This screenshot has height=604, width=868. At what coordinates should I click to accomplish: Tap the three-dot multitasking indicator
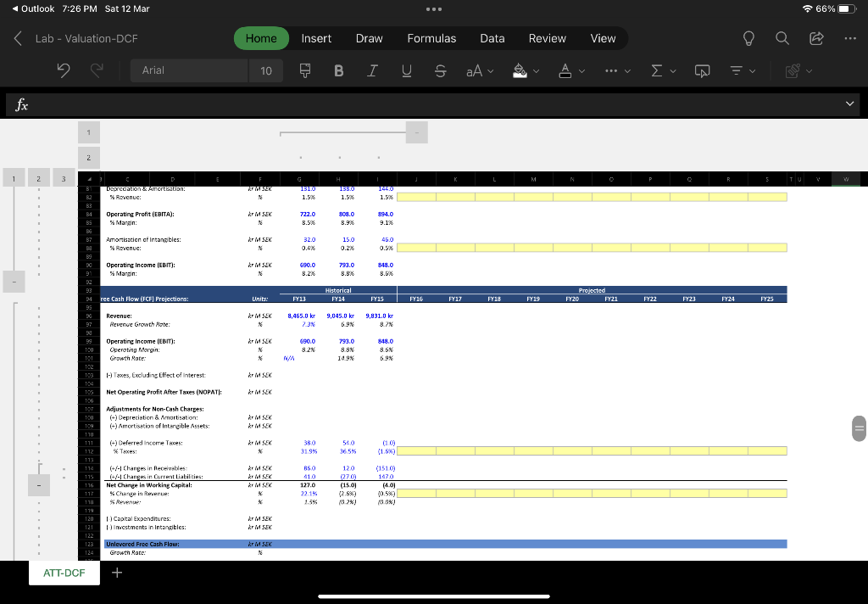[x=433, y=8]
